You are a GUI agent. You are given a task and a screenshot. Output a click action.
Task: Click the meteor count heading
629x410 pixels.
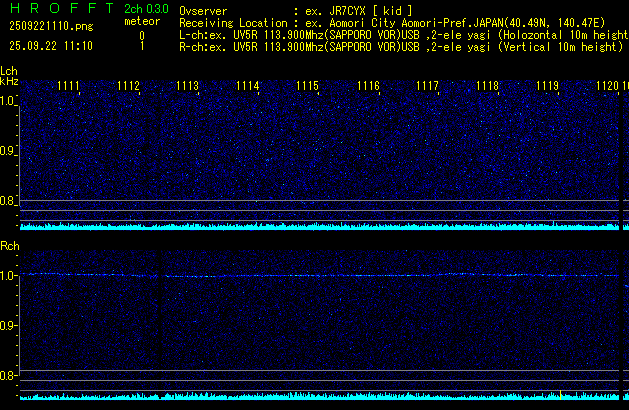tap(140, 21)
